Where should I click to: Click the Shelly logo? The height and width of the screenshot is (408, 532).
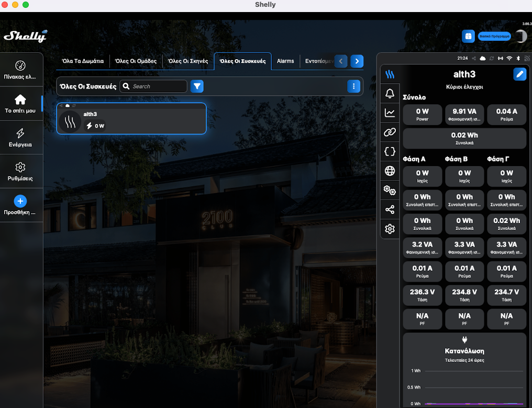tap(26, 36)
